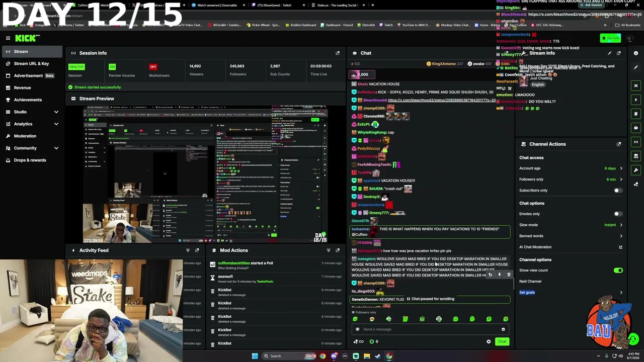Screen dimensions: 644x362
Task: Open the chat bubble rail icon
Action: 636,128
